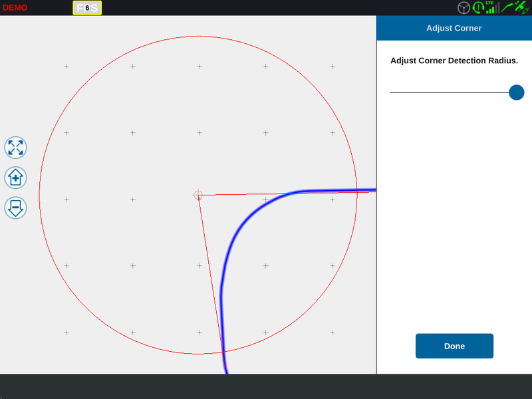Check the LTE signal strength icon
Image resolution: width=532 pixels, height=399 pixels.
click(x=492, y=7)
